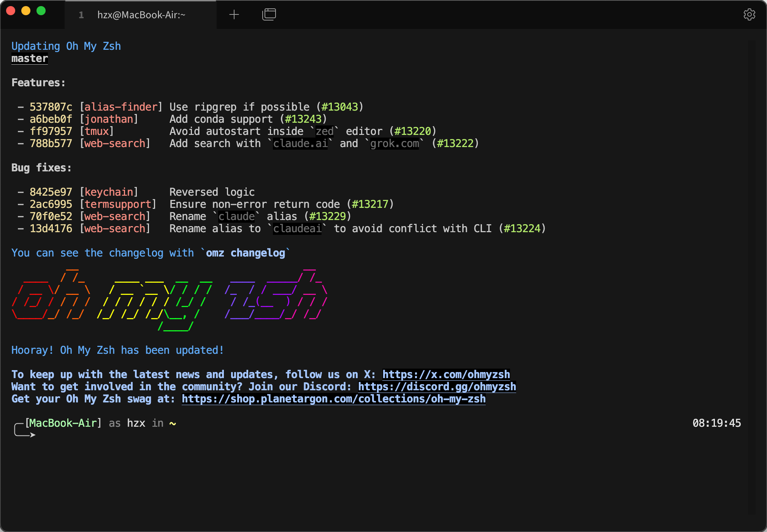Click commit hash 788b577

point(51,144)
